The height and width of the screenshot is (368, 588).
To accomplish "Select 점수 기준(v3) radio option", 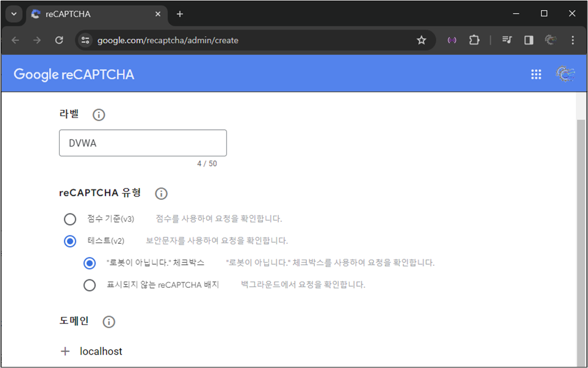I will point(70,219).
